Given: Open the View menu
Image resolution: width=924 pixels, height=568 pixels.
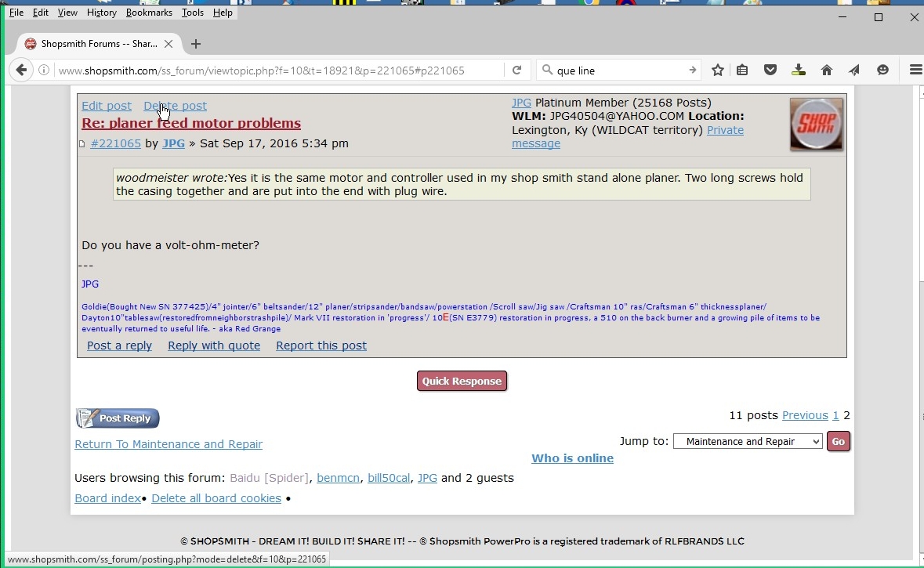Looking at the screenshot, I should click(67, 13).
